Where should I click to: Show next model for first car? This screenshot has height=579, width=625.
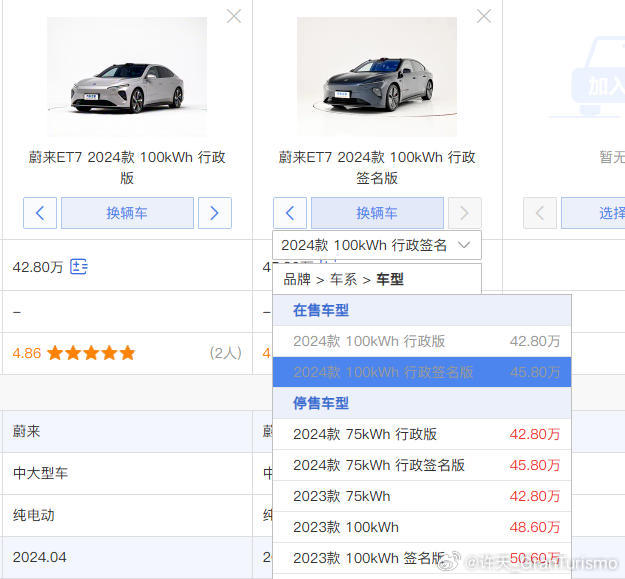tap(215, 213)
